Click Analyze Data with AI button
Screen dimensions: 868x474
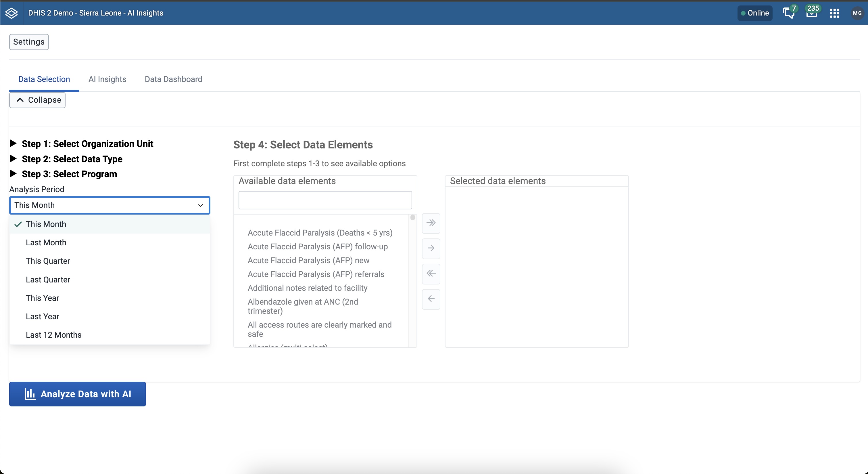(77, 394)
